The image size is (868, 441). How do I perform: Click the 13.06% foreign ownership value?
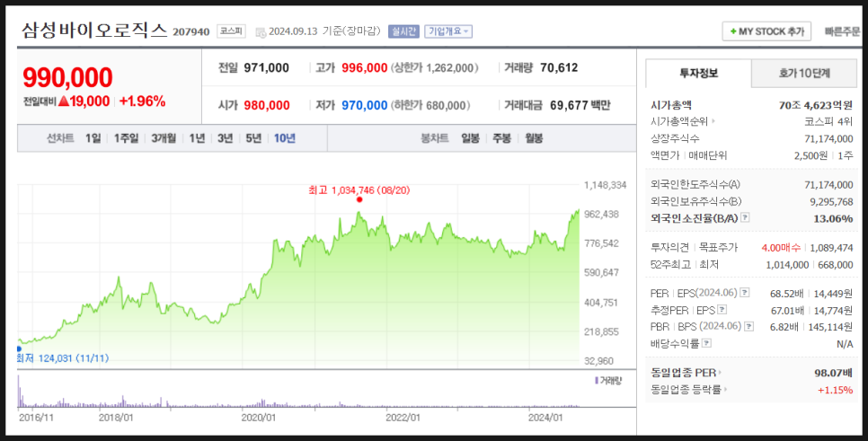[x=833, y=218]
